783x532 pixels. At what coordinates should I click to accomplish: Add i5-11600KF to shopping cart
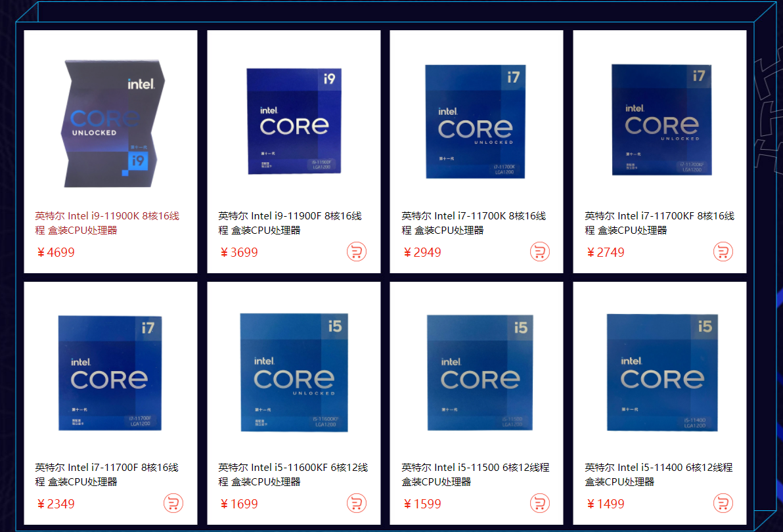tap(357, 504)
